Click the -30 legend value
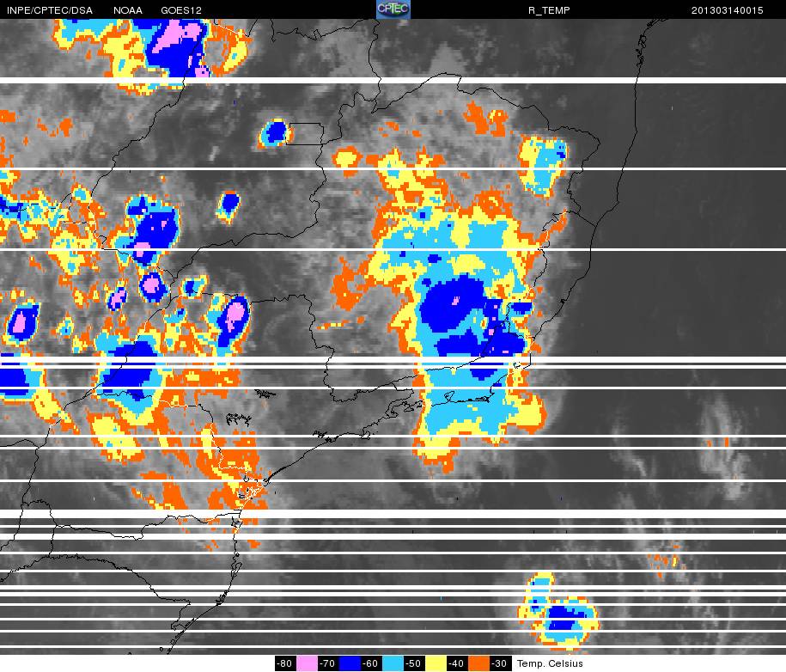This screenshot has width=786, height=672. 499,663
